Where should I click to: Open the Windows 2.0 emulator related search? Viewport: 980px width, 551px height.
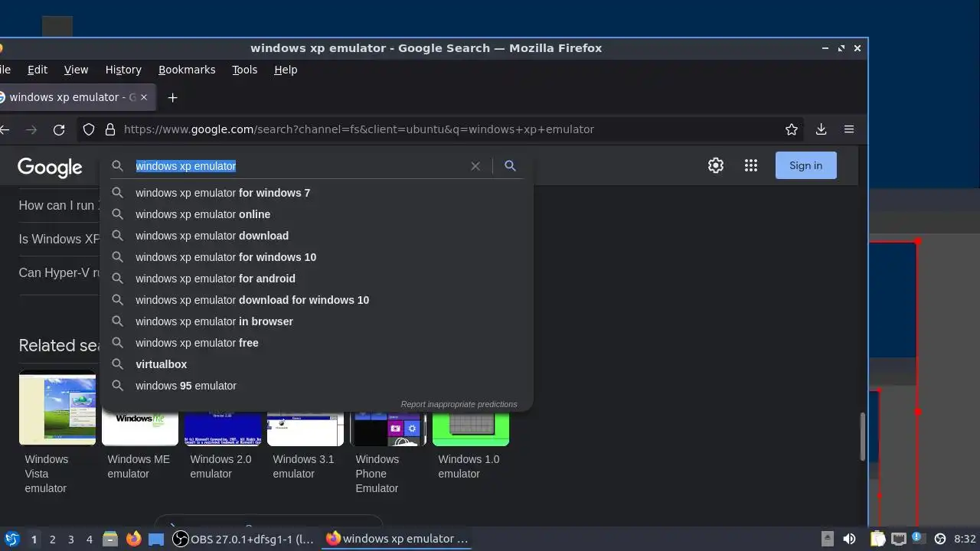(x=223, y=444)
